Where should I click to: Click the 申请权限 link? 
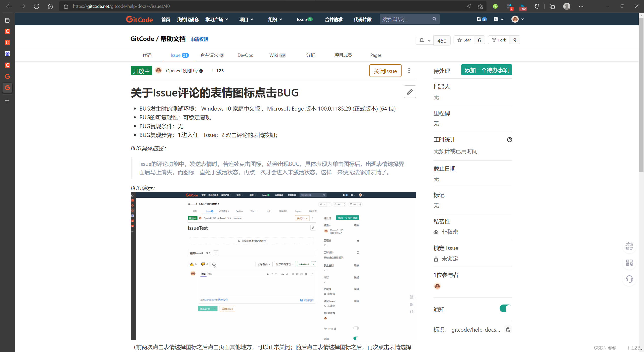[199, 39]
